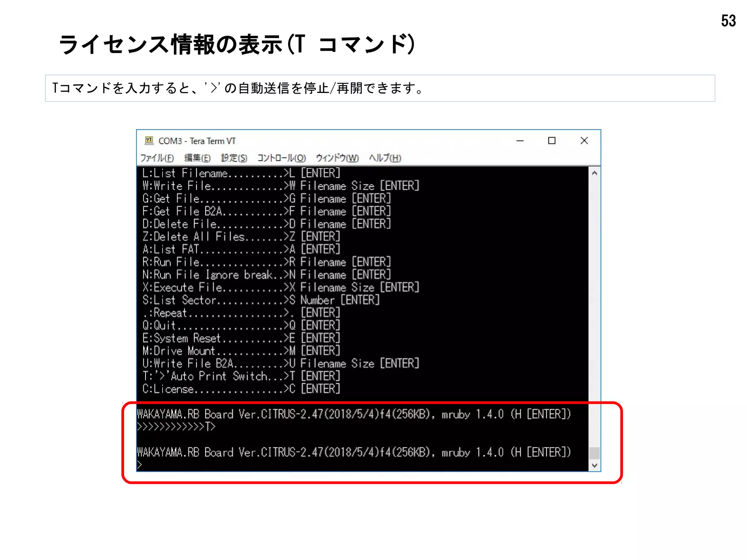The width and height of the screenshot is (747, 560).
Task: Maximize the Tera Term window
Action: tap(552, 141)
